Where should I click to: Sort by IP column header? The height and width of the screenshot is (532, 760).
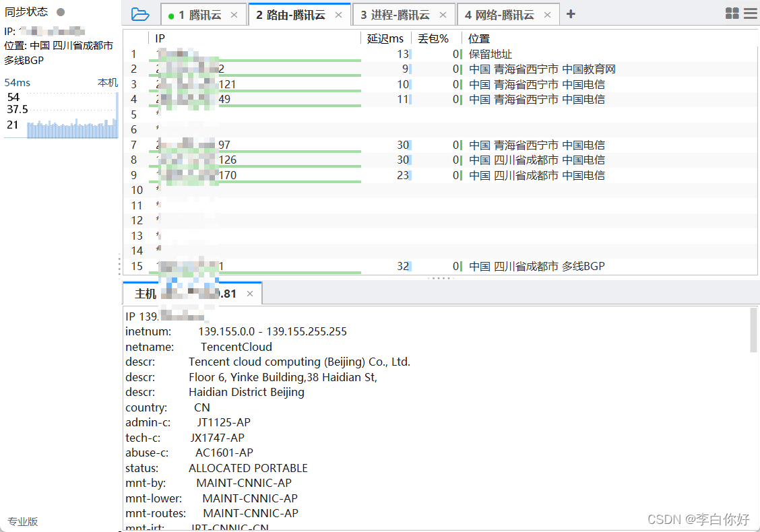tap(255, 38)
